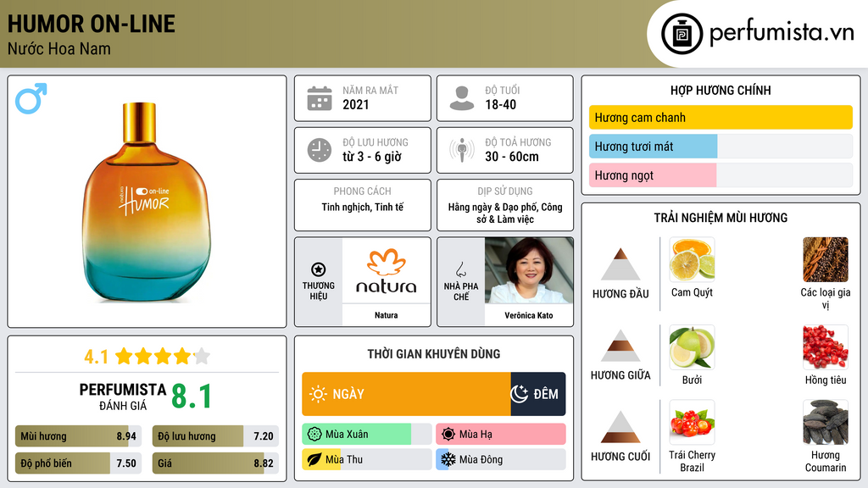Click the perfumista.vn bottle logo icon
Viewport: 868px width, 488px height.
pyautogui.click(x=682, y=34)
